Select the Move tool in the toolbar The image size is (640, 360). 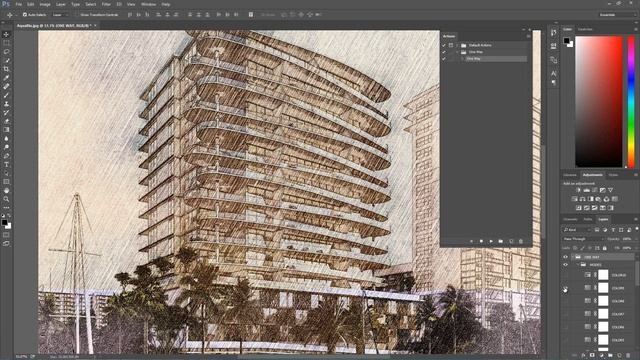pos(6,34)
